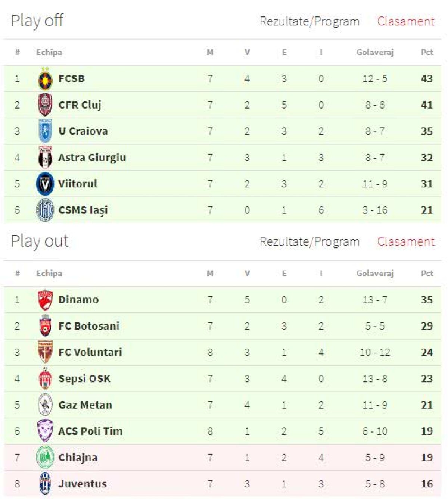
Task: Open Play out Rezultate/Program tab
Action: click(x=309, y=242)
